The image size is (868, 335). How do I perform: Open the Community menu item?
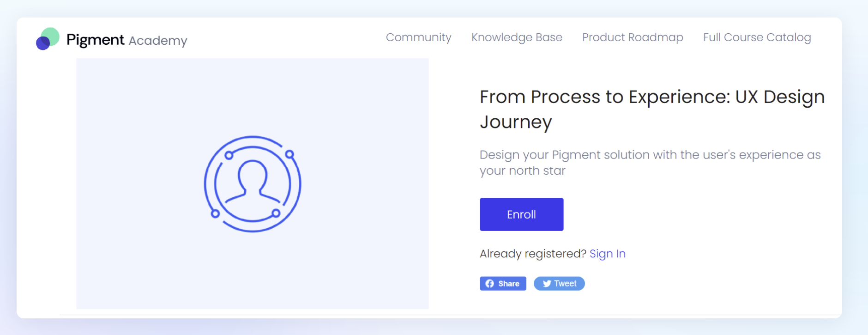(418, 37)
